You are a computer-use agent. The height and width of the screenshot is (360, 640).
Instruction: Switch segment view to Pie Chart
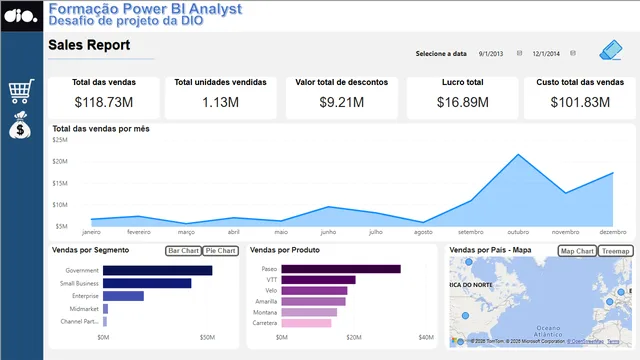click(x=220, y=251)
